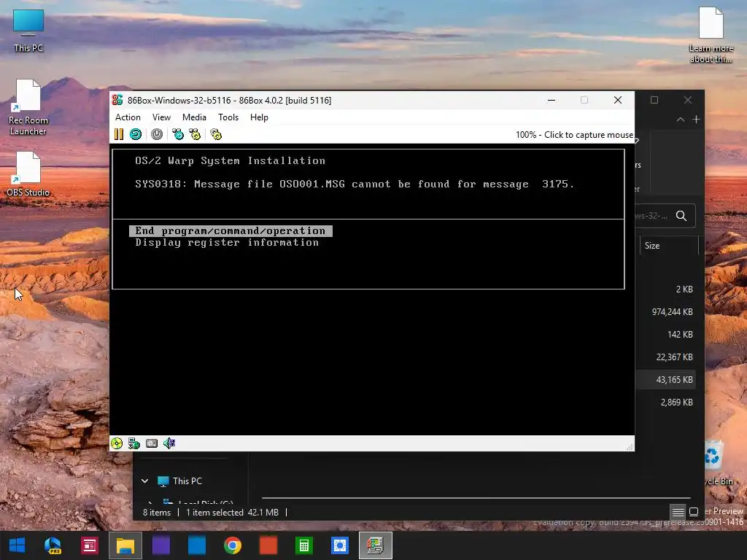Open Edge PRE browser from taskbar
Screen dimensions: 747x560
(x=53, y=545)
